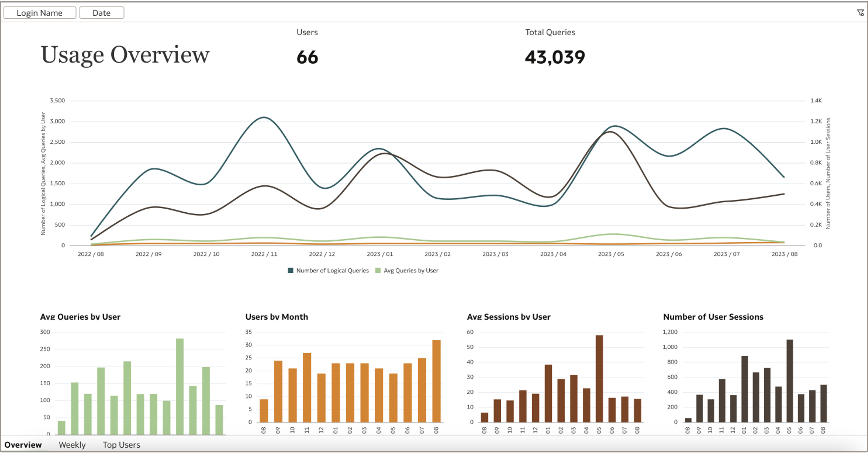Open the Date filter
Image resolution: width=868 pixels, height=453 pixels.
tap(101, 12)
